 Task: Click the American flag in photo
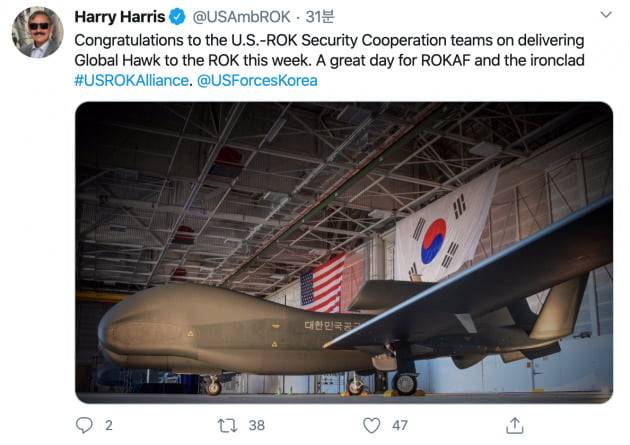(322, 285)
